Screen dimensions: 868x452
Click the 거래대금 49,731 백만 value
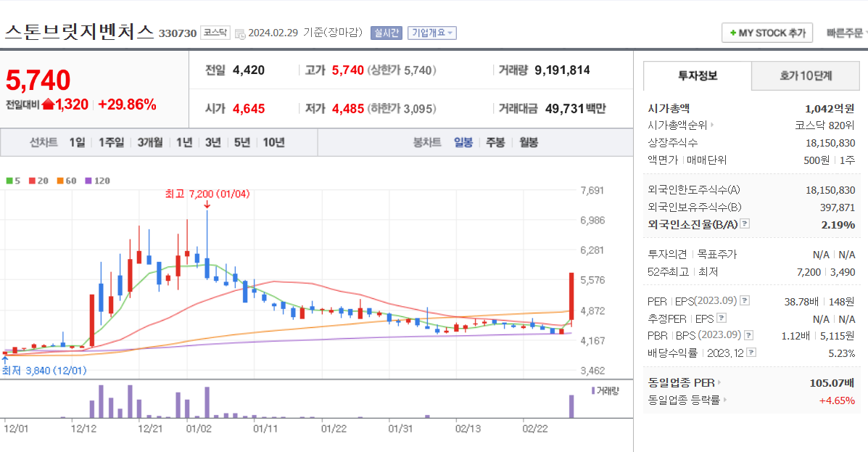tap(575, 109)
